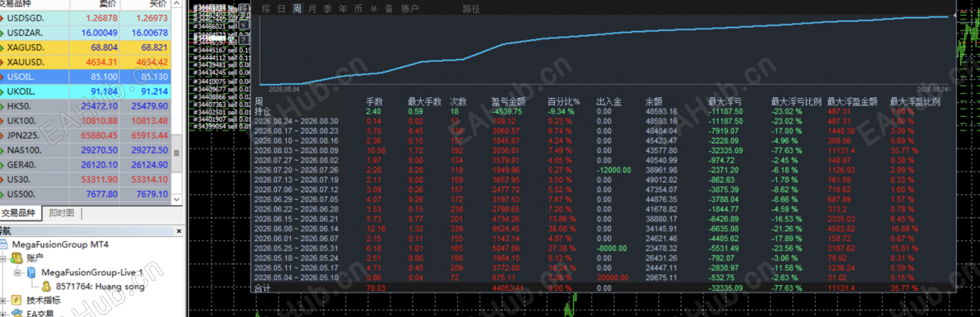The image size is (980, 317).
Task: Collapse the MegaFusionGroup-Live 1 node
Action: tap(17, 273)
